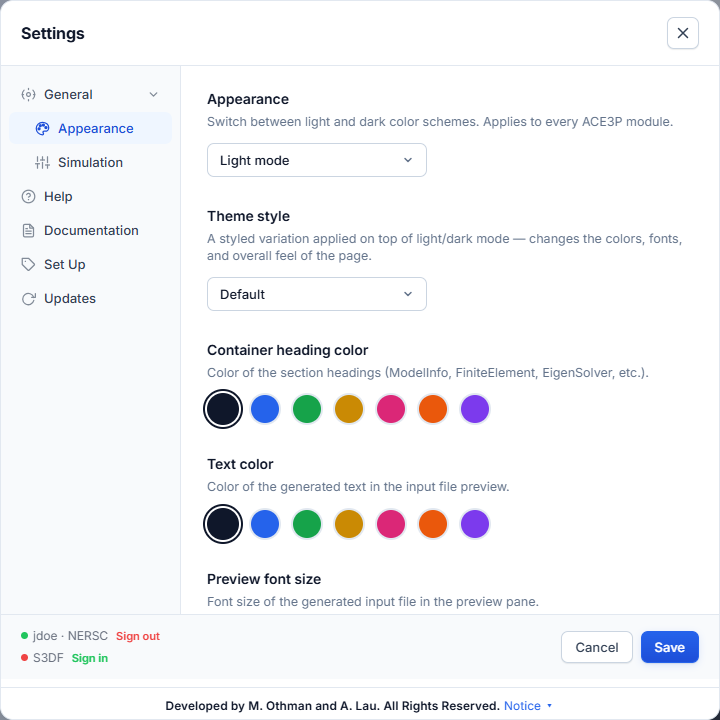Click the Cancel button
The image size is (720, 720).
click(596, 647)
